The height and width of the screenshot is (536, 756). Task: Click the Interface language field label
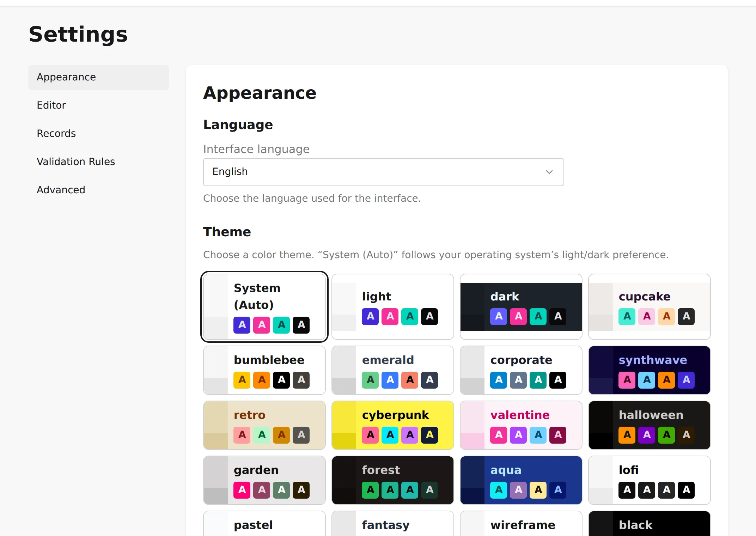click(256, 149)
